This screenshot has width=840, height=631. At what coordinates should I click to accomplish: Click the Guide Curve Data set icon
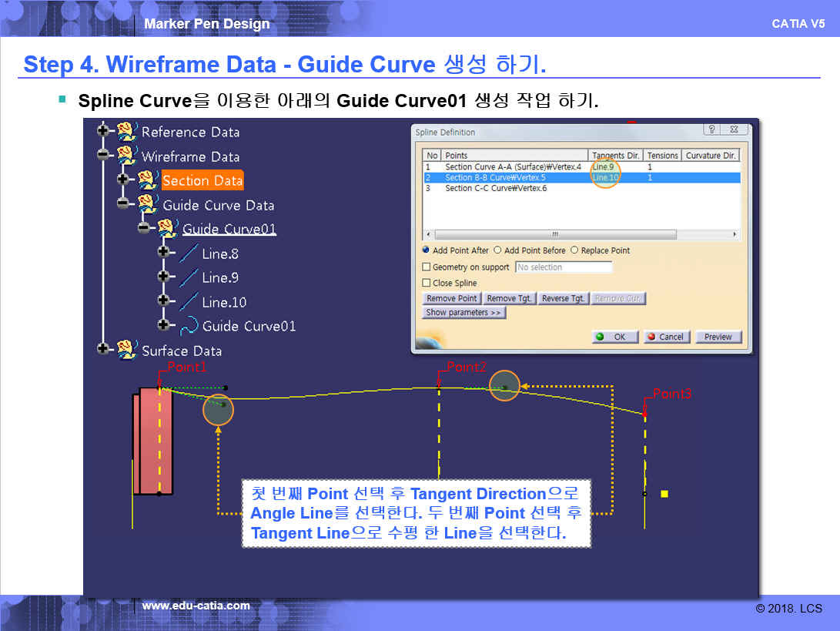(147, 205)
